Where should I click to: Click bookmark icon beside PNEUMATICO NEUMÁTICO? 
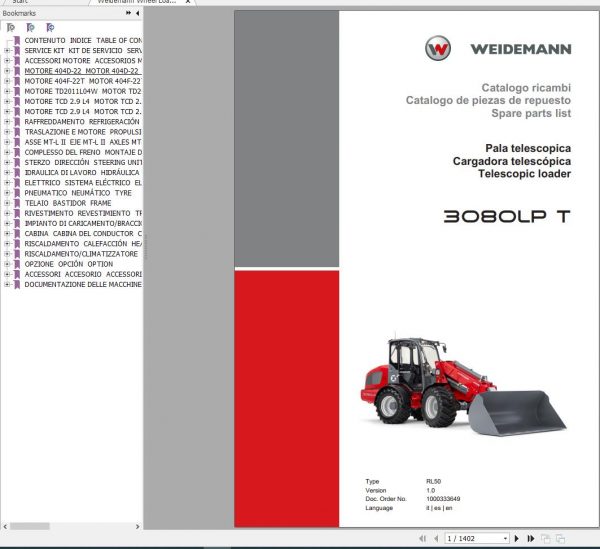coord(17,193)
